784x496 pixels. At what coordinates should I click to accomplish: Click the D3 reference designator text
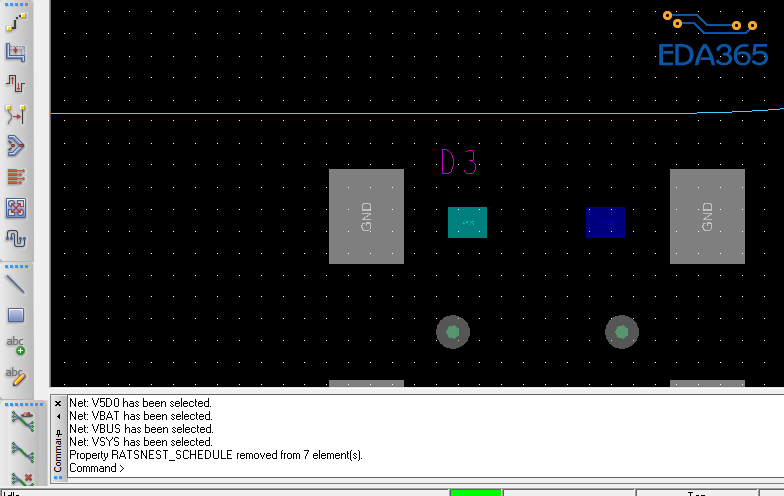click(x=459, y=162)
